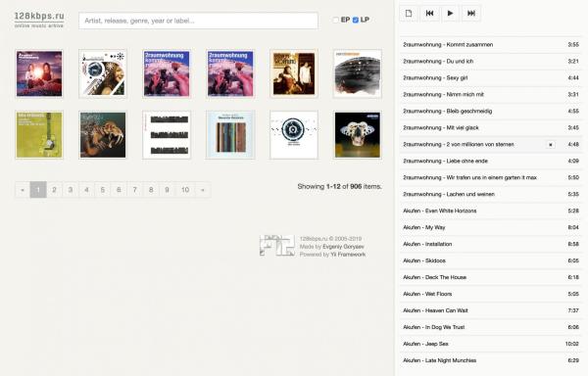588x376 pixels.
Task: Play 'Akufen - My Way' track
Action: 491,227
